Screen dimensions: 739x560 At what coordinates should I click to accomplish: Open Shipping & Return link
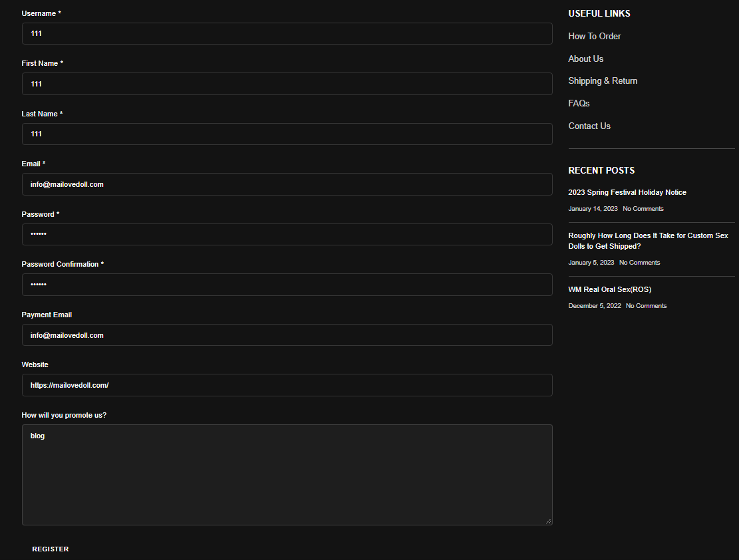point(603,81)
